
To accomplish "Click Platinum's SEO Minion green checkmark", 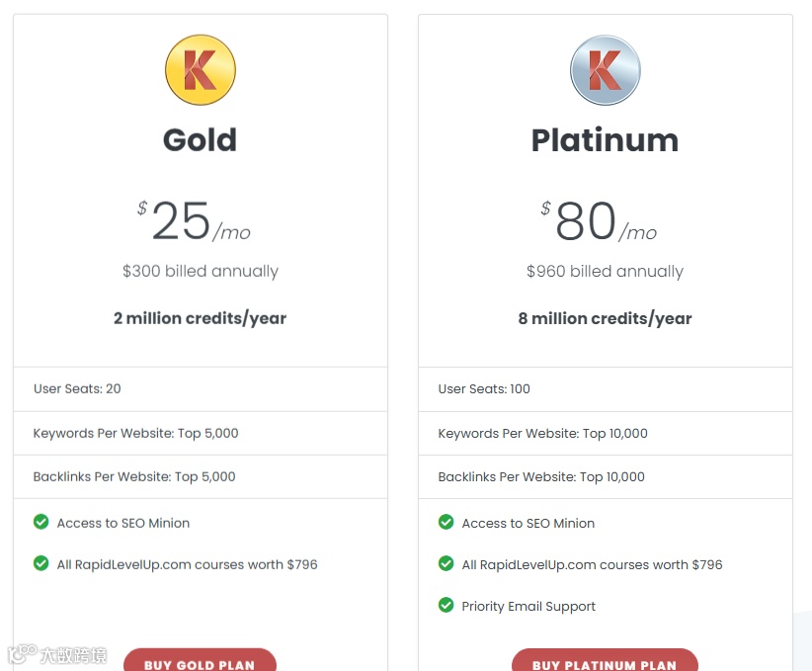I will point(447,522).
